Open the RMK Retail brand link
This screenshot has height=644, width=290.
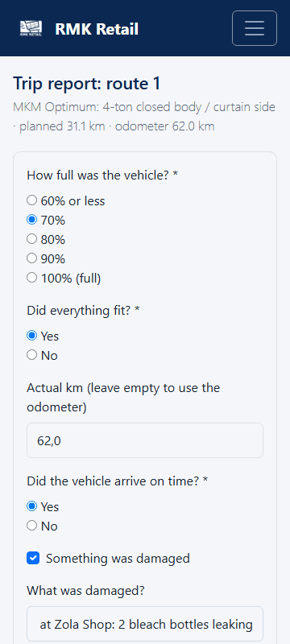click(79, 29)
